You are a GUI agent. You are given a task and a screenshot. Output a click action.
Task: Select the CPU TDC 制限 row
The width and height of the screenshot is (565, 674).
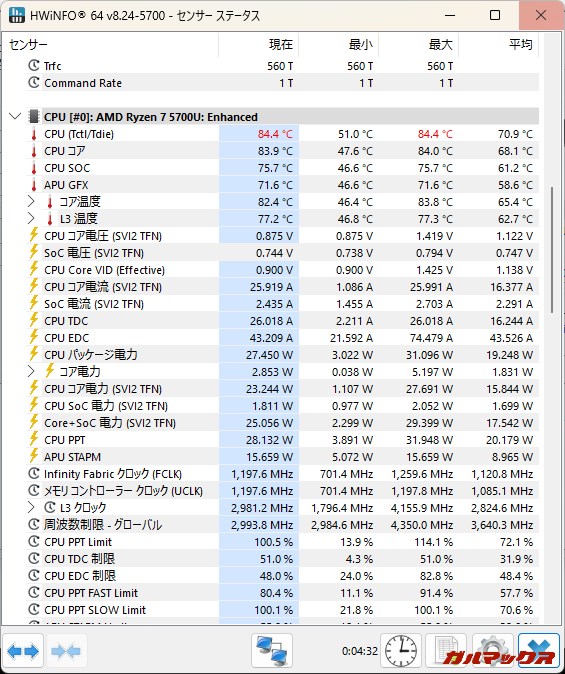282,559
